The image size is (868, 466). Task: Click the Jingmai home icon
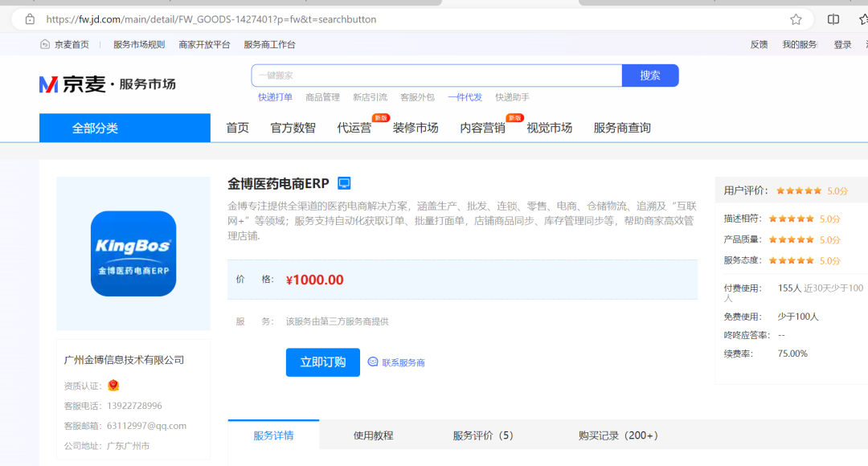coord(45,44)
